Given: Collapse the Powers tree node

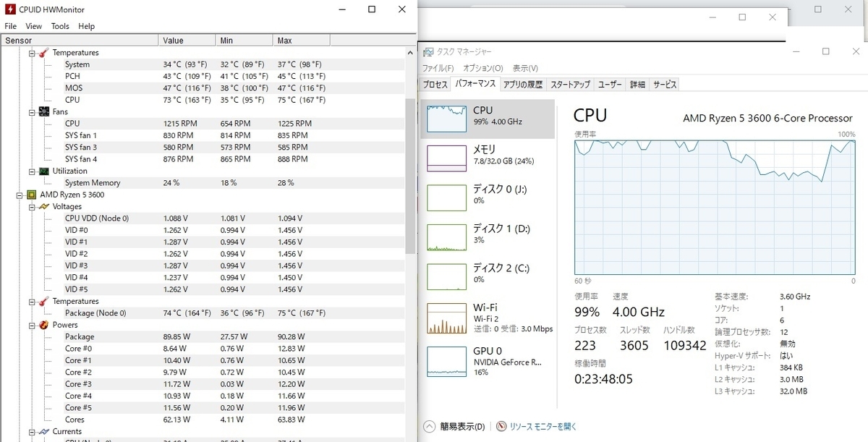Looking at the screenshot, I should (32, 326).
